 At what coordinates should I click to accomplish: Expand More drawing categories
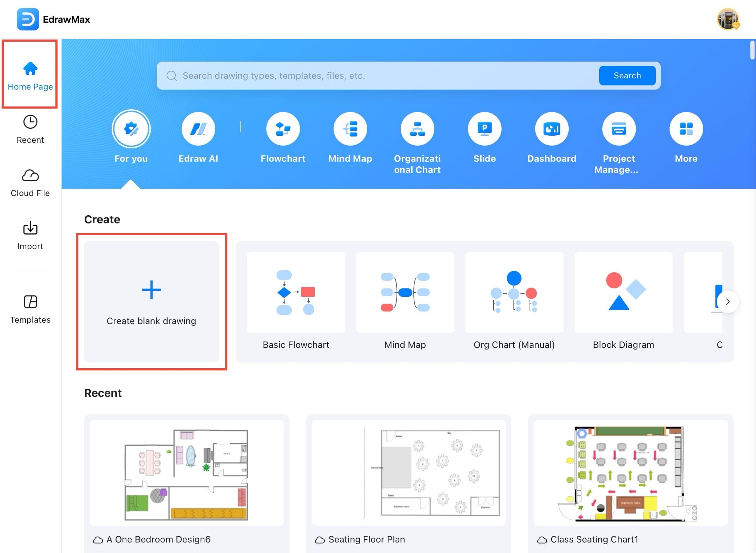(686, 129)
